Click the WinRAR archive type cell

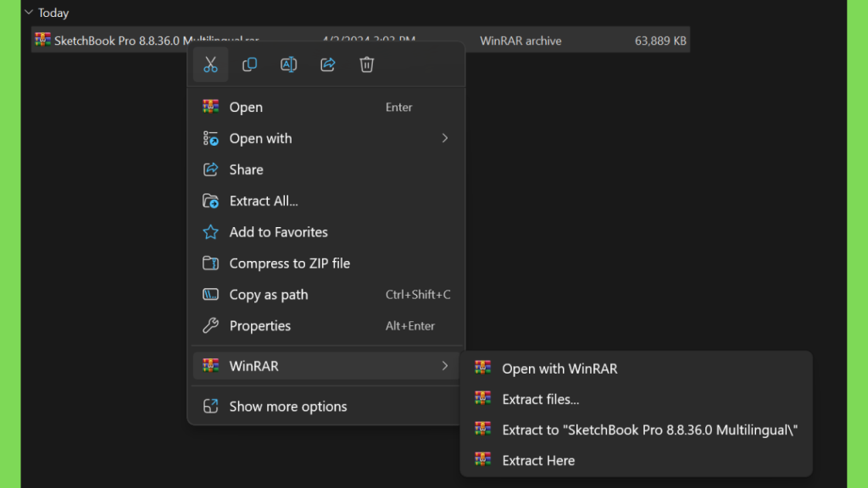[520, 41]
